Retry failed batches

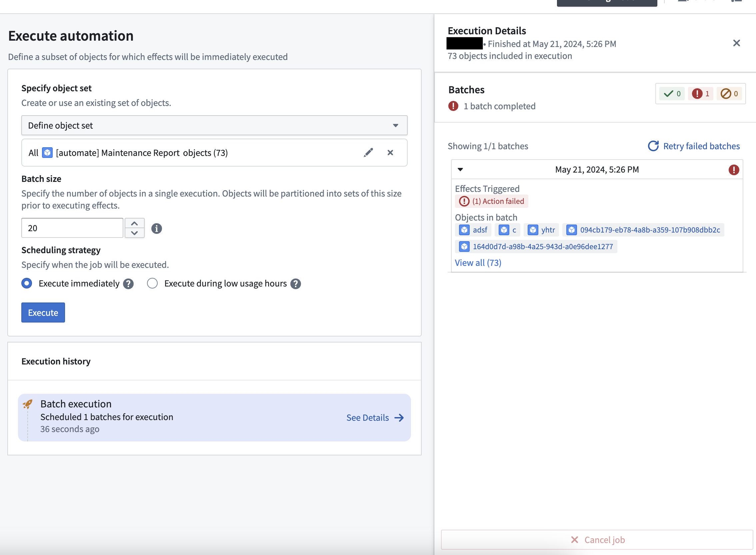694,146
